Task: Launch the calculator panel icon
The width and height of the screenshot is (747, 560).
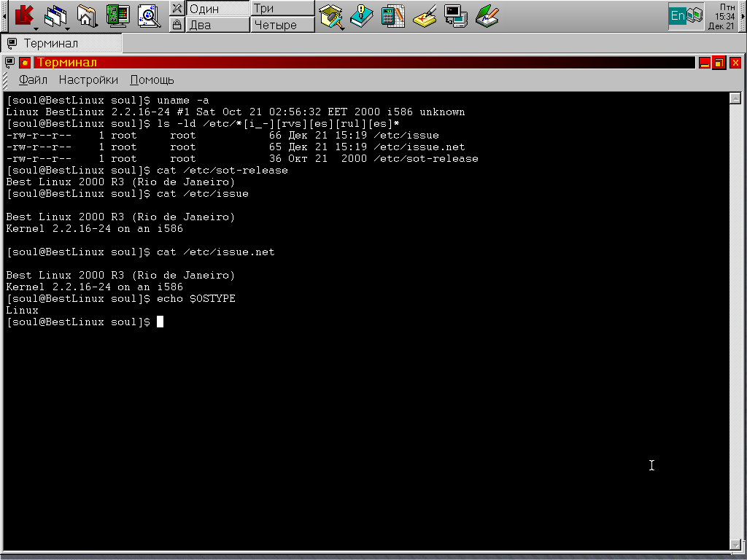Action: pos(393,16)
